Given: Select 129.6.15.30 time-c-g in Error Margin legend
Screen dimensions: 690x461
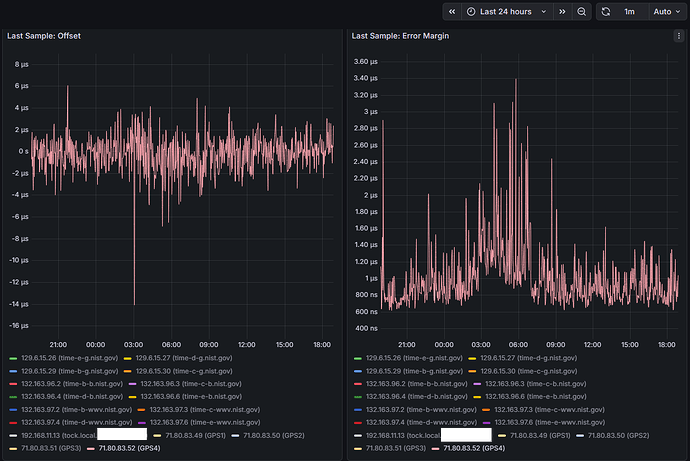Looking at the screenshot, I should tap(529, 371).
